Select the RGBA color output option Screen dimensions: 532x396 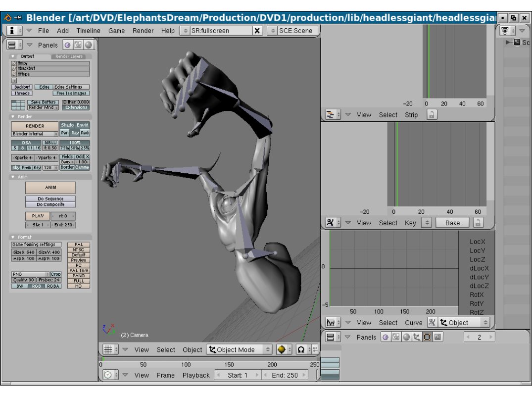[x=53, y=286]
